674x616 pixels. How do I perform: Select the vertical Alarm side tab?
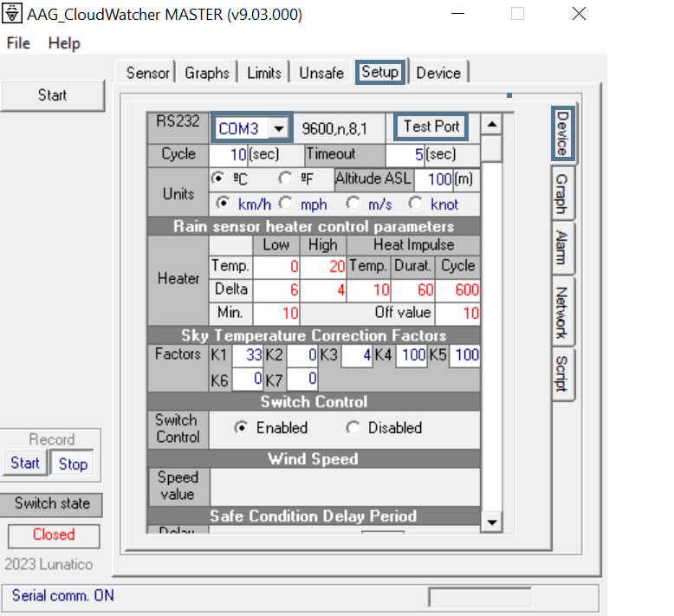click(x=562, y=248)
